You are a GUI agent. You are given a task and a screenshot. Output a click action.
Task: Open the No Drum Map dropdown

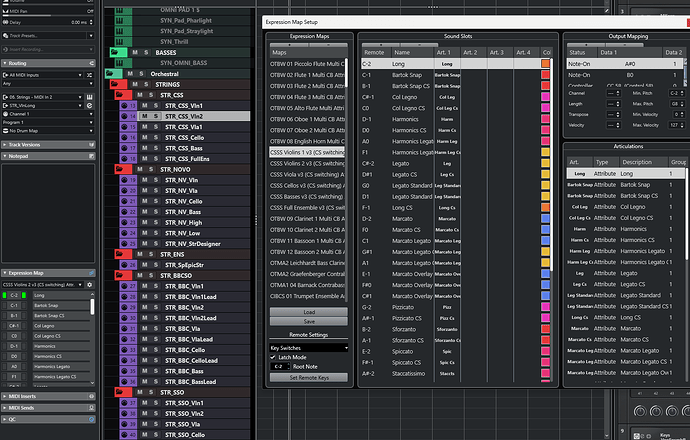pos(48,131)
